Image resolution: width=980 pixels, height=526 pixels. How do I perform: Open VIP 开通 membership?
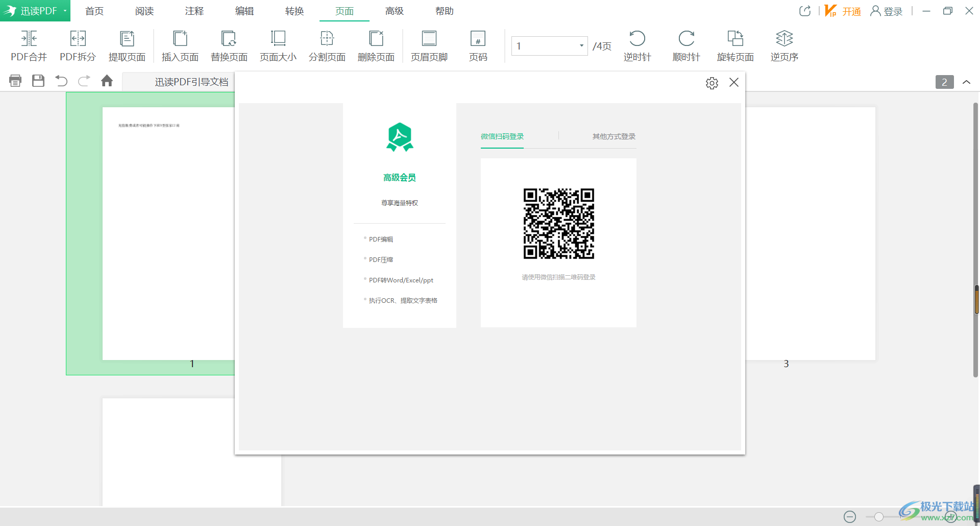843,11
